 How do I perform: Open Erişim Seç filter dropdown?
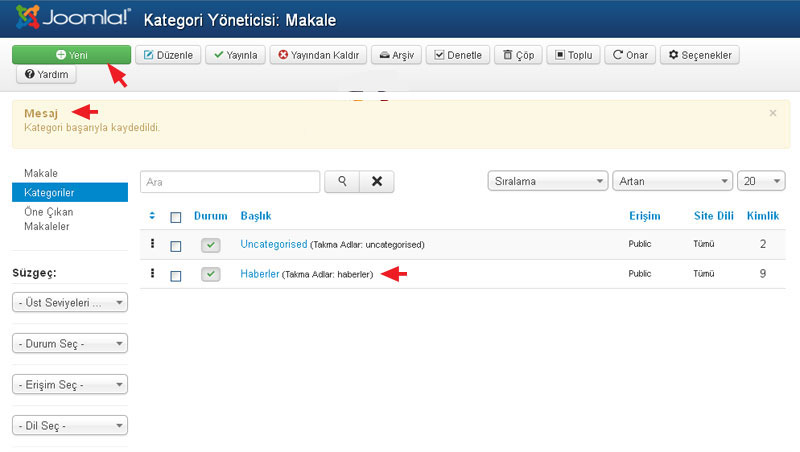coord(70,385)
